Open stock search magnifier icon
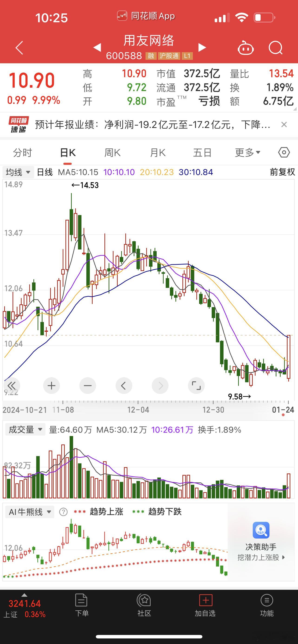 [x=275, y=48]
